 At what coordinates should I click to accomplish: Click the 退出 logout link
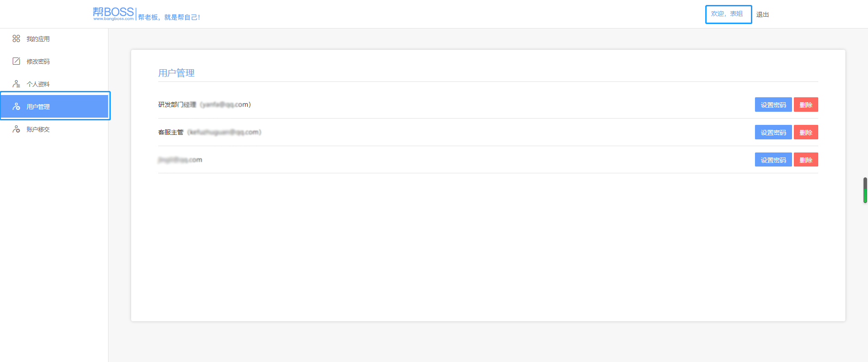pos(762,14)
